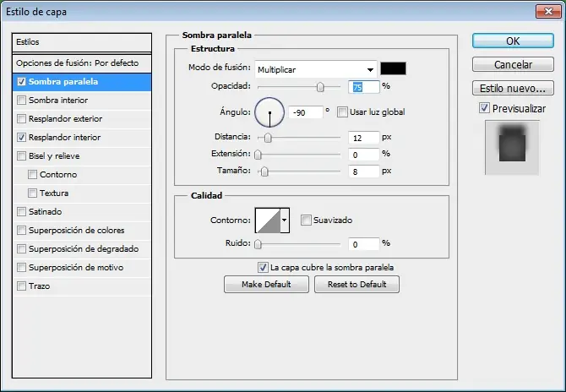
Task: Click the Contorno curve thumbnail
Action: tap(268, 220)
